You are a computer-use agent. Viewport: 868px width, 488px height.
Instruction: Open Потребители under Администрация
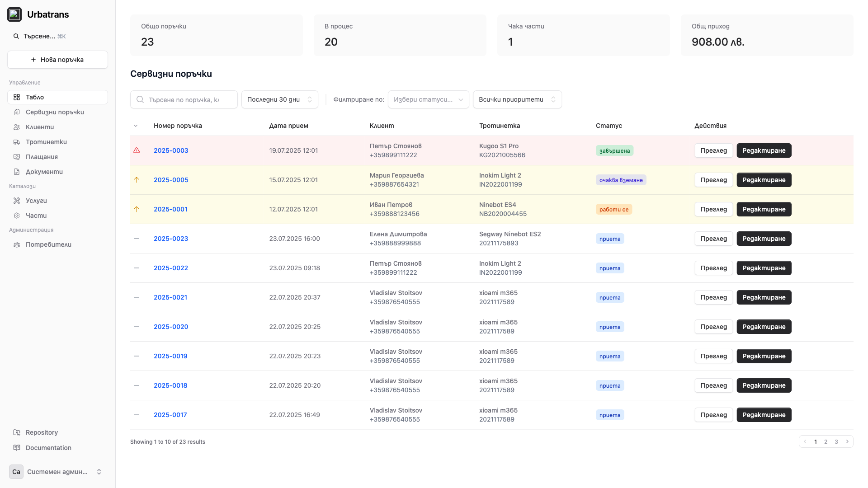tap(17, 244)
